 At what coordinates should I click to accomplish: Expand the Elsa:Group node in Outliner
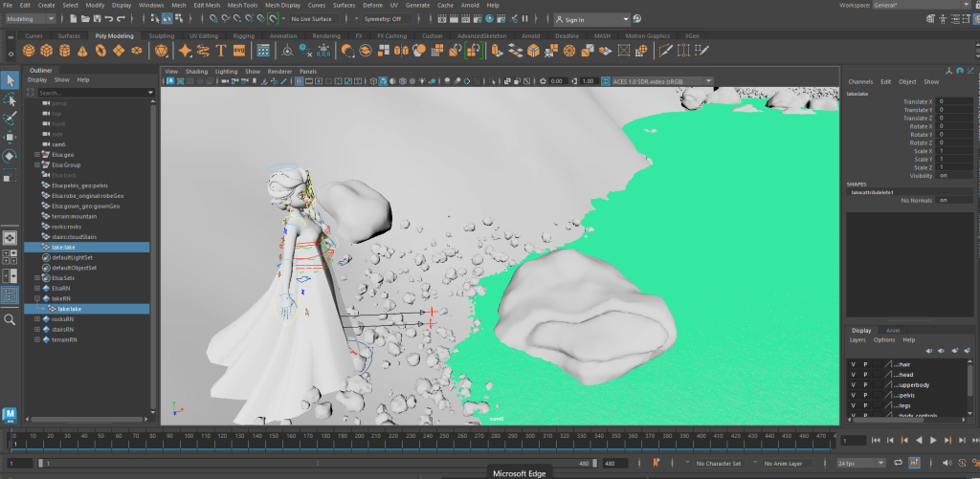coord(37,164)
